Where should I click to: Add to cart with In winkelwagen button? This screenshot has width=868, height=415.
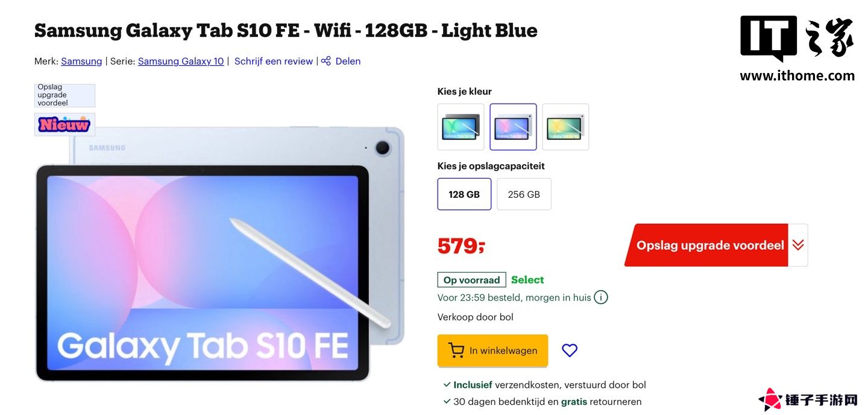point(492,350)
